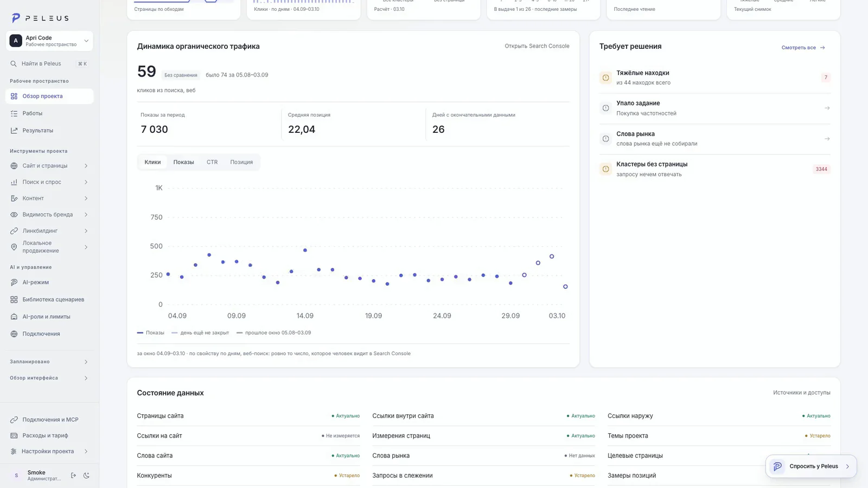This screenshot has width=868, height=488.
Task: Click the Контент edit icon
Action: [x=14, y=198]
